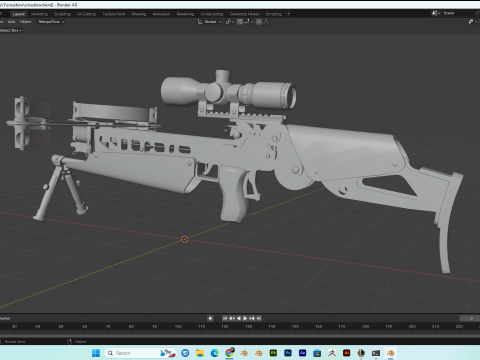480x360 pixels.
Task: Toggle auto keying record button
Action: coord(210,318)
